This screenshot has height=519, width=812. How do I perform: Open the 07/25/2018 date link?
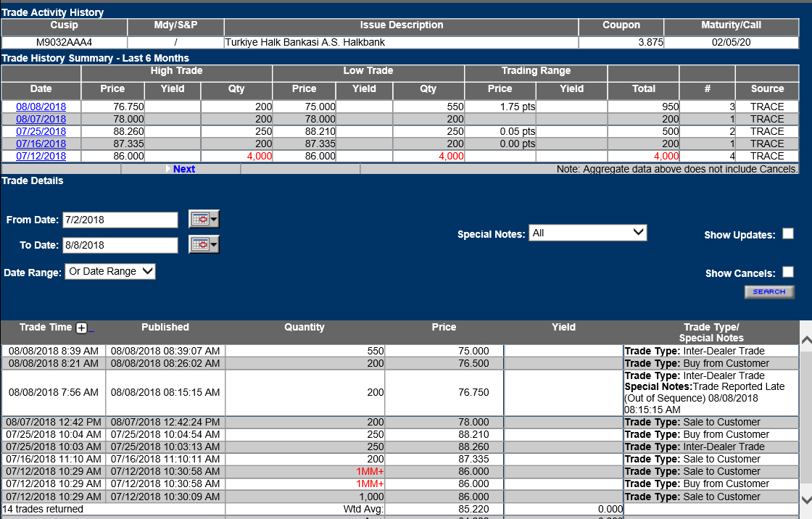point(41,132)
